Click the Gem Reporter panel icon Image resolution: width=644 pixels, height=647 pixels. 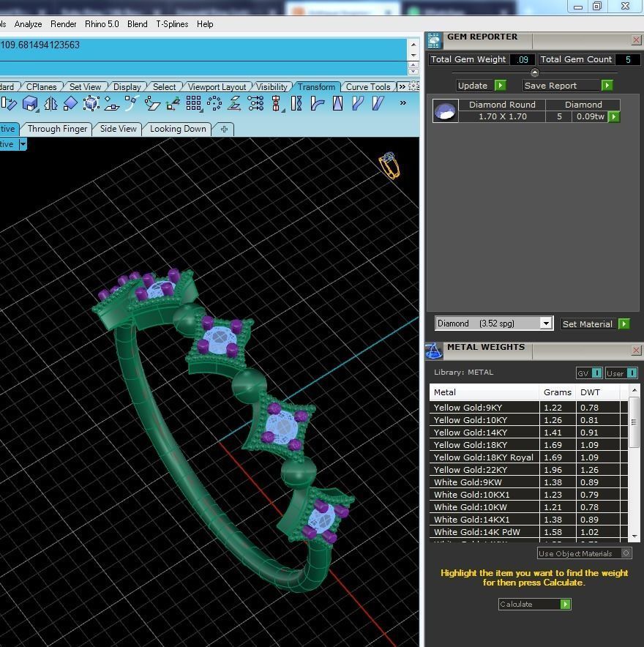click(x=433, y=40)
